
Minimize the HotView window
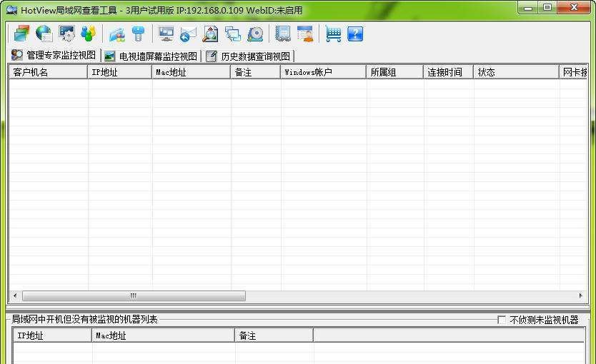[528, 8]
